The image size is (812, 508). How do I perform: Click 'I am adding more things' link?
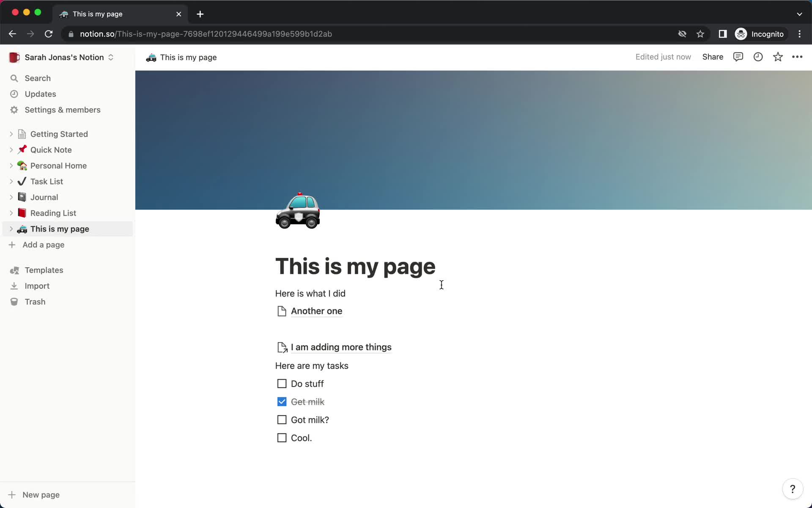pyautogui.click(x=341, y=346)
